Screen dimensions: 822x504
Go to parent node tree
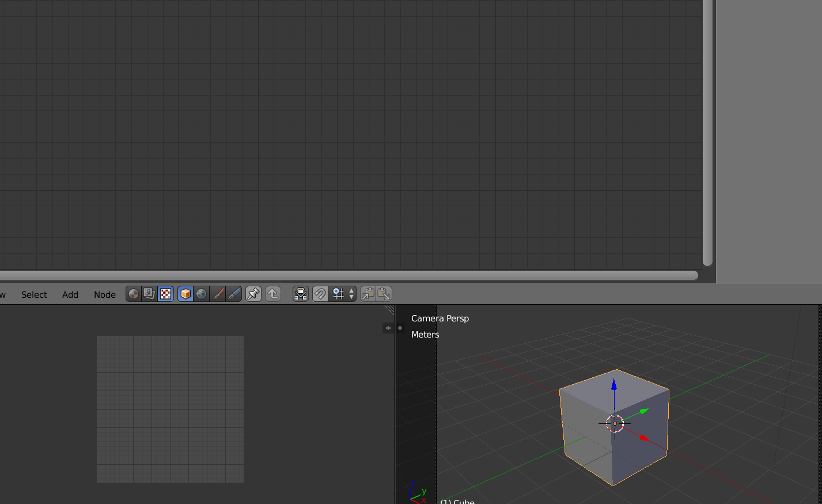tap(273, 294)
